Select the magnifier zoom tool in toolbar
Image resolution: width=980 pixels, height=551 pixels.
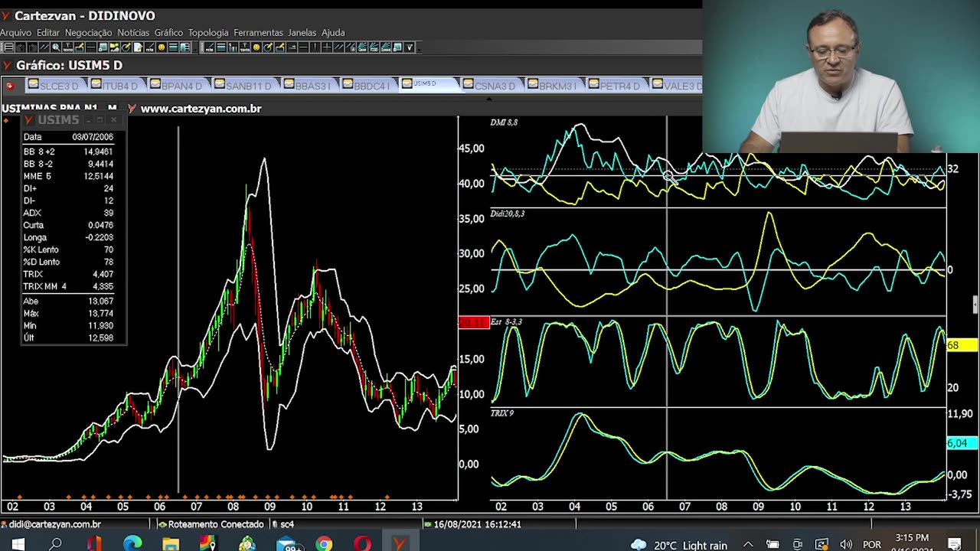click(x=55, y=47)
